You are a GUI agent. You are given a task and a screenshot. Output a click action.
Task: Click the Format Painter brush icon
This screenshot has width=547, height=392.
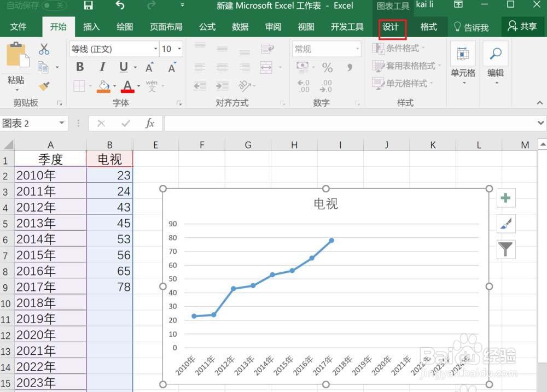pyautogui.click(x=44, y=86)
